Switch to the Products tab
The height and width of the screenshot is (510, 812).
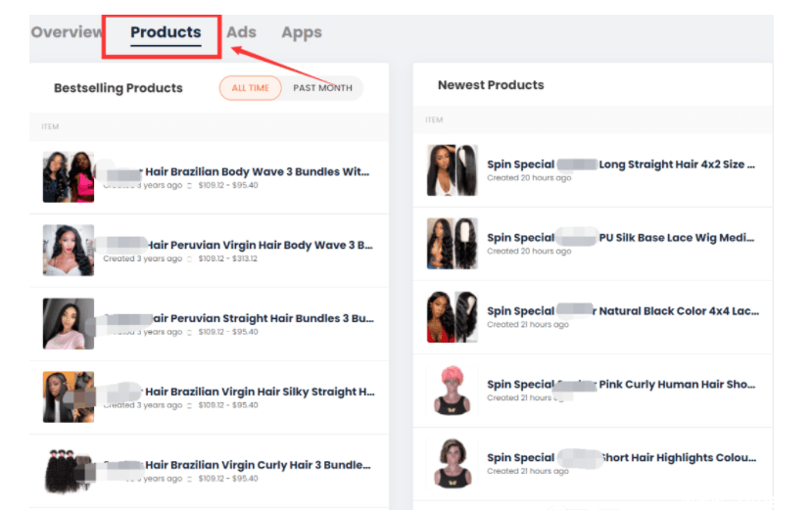166,32
